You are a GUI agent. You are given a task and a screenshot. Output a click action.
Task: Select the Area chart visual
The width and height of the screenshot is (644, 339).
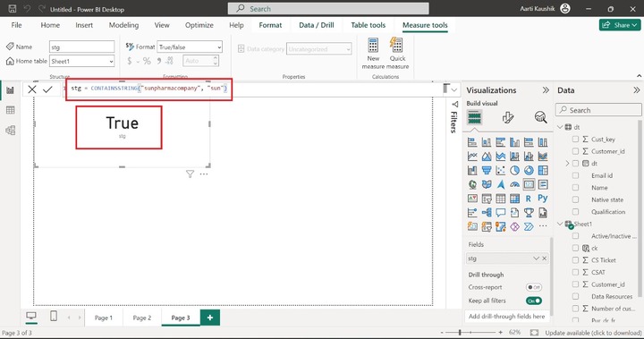tap(487, 157)
